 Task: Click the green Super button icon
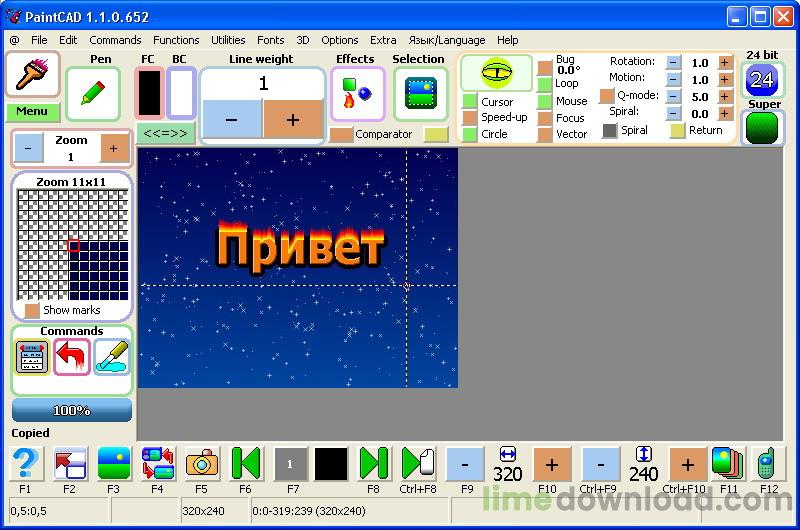(762, 128)
